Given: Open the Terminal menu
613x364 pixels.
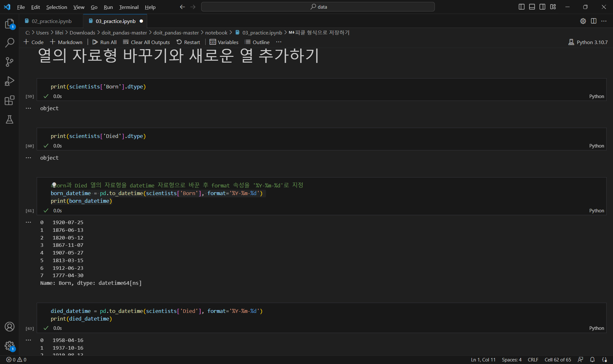Looking at the screenshot, I should click(x=129, y=7).
